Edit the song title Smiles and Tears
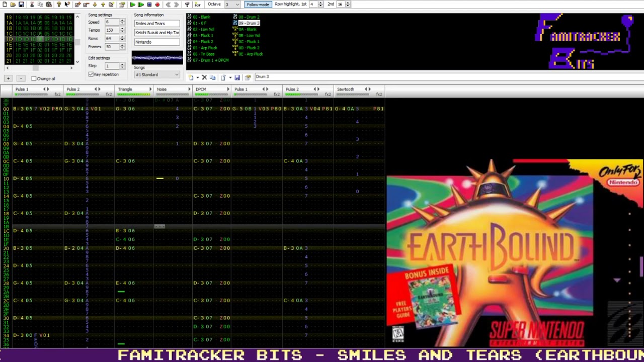The height and width of the screenshot is (362, 644). pos(156,24)
